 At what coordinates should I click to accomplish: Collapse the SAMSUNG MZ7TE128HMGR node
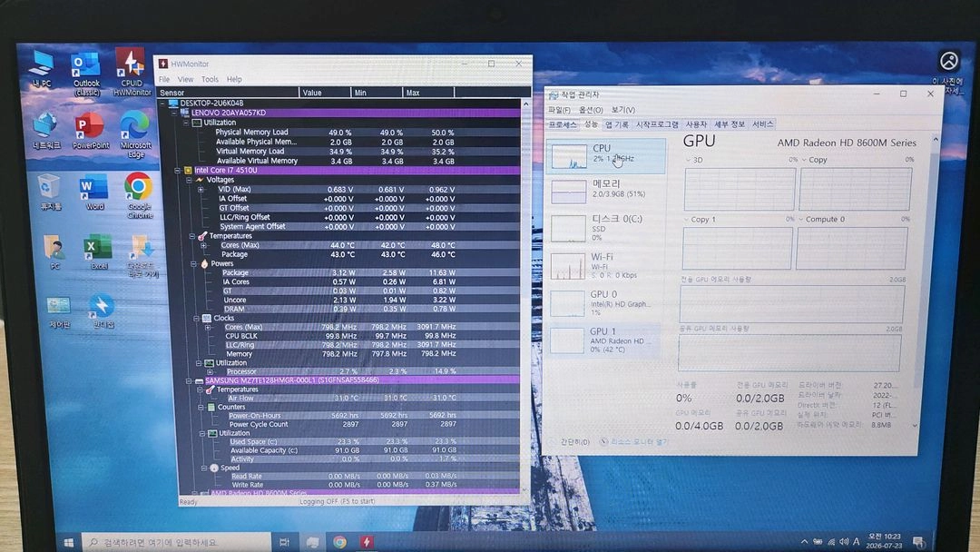click(x=189, y=380)
